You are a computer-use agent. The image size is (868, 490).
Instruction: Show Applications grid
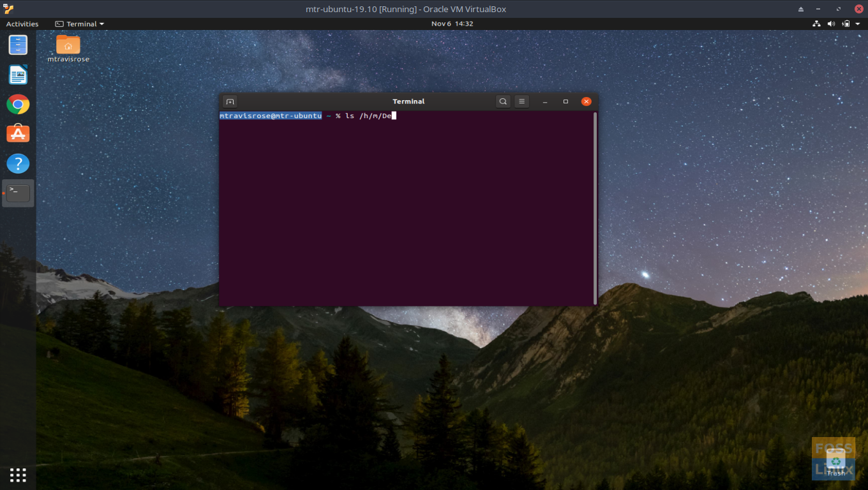(x=18, y=475)
